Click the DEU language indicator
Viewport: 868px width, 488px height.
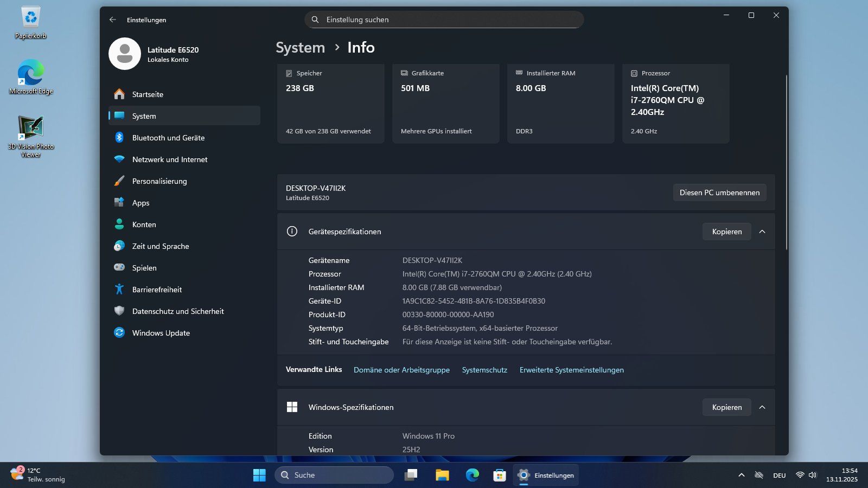780,476
